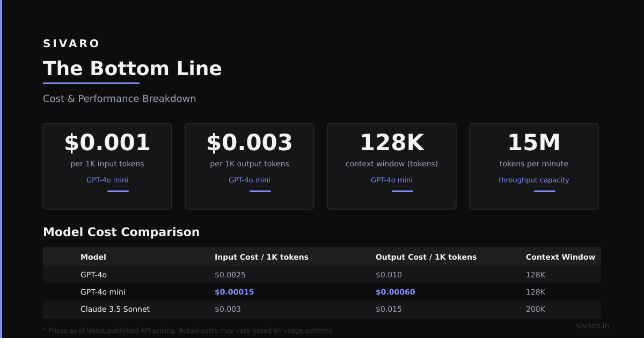Click the Input Cost / 1K tokens header
This screenshot has width=644, height=338.
click(x=261, y=257)
